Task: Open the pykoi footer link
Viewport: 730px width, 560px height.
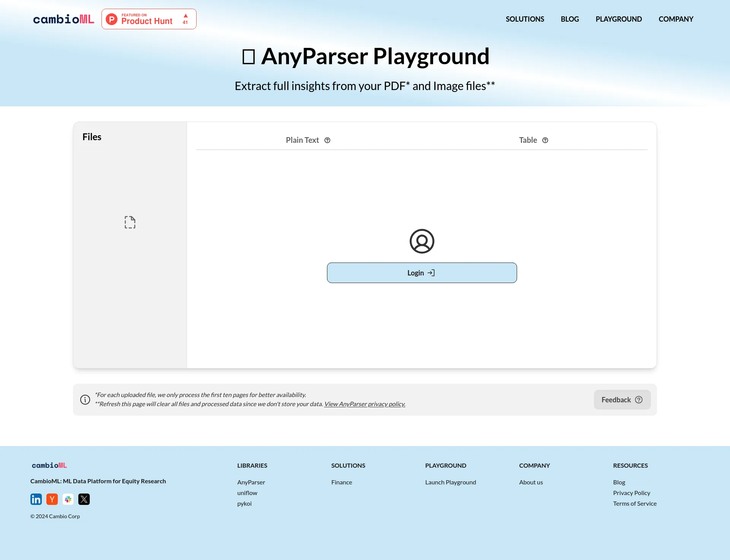Action: [244, 503]
